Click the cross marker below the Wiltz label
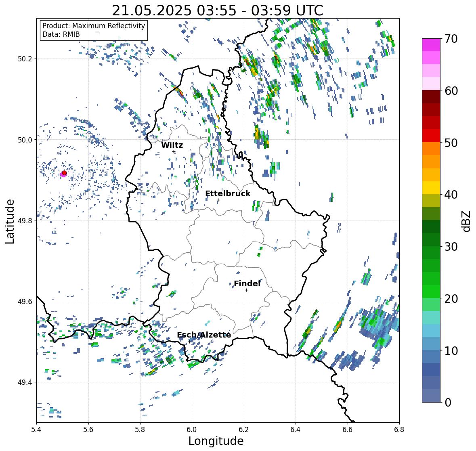Screen dimensions: 476x451 tap(174, 152)
